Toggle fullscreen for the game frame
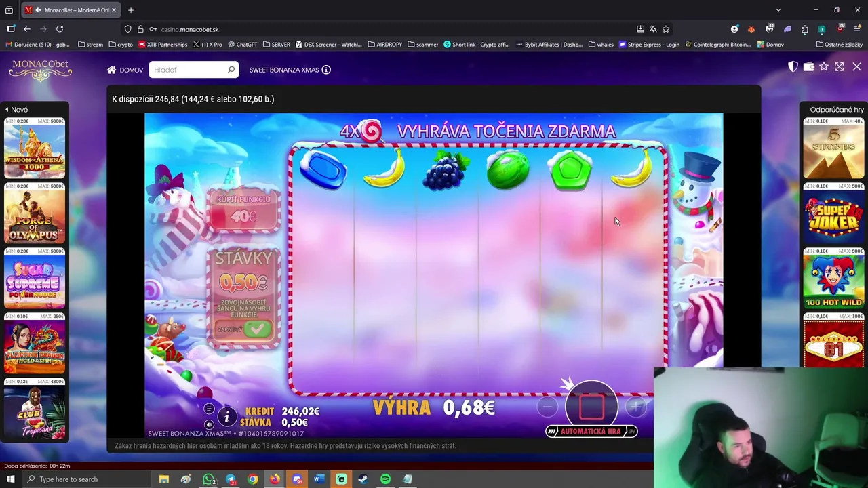 pyautogui.click(x=840, y=66)
